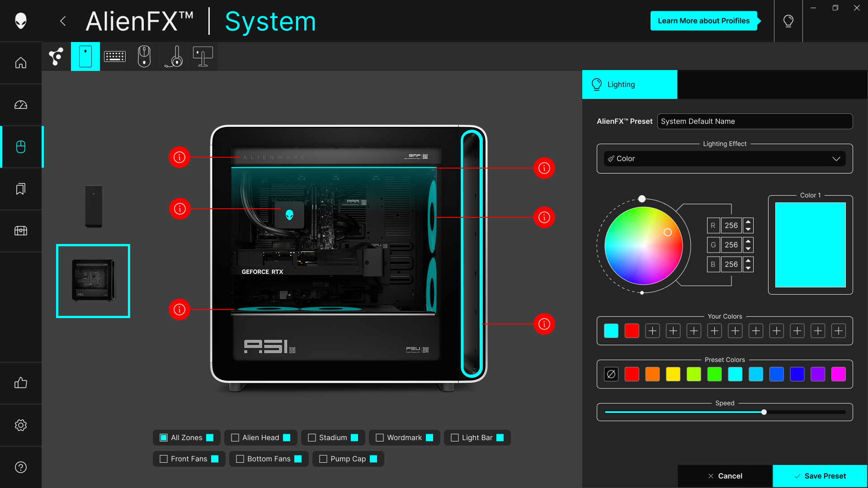
Task: Enable the Pump Cap zone checkbox
Action: click(x=323, y=459)
